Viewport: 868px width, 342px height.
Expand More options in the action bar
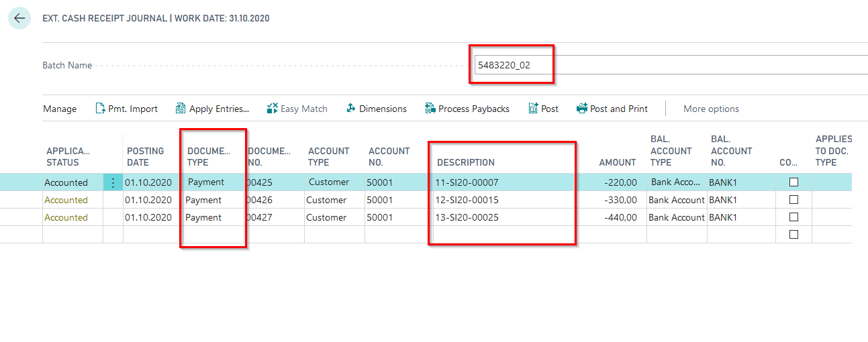(x=711, y=109)
